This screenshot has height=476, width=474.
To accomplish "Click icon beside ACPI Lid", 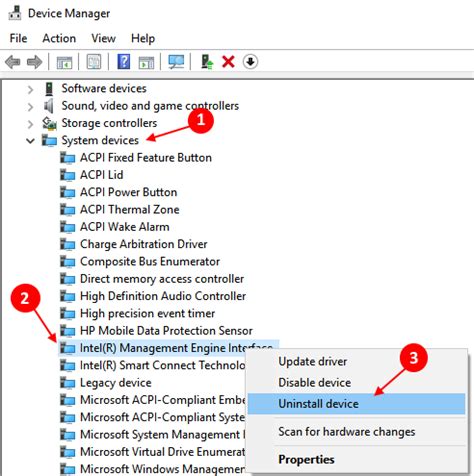I will click(68, 175).
